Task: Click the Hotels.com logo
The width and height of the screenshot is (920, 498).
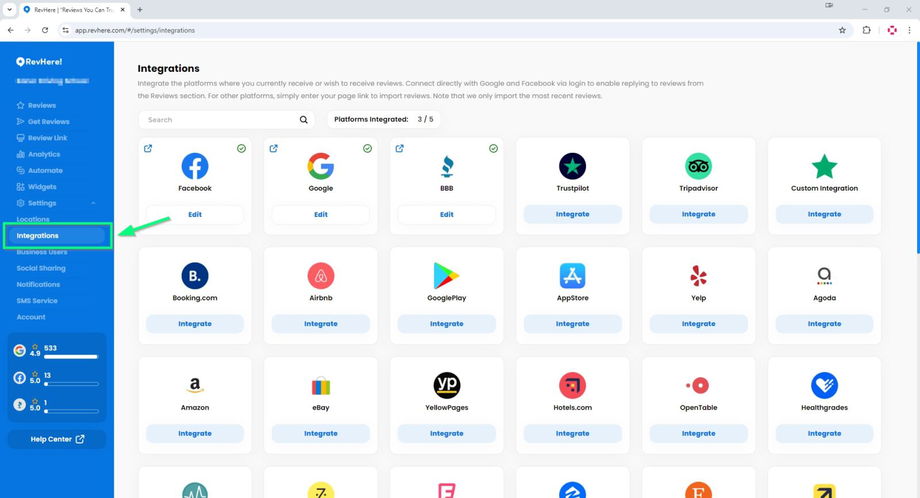Action: [x=573, y=385]
